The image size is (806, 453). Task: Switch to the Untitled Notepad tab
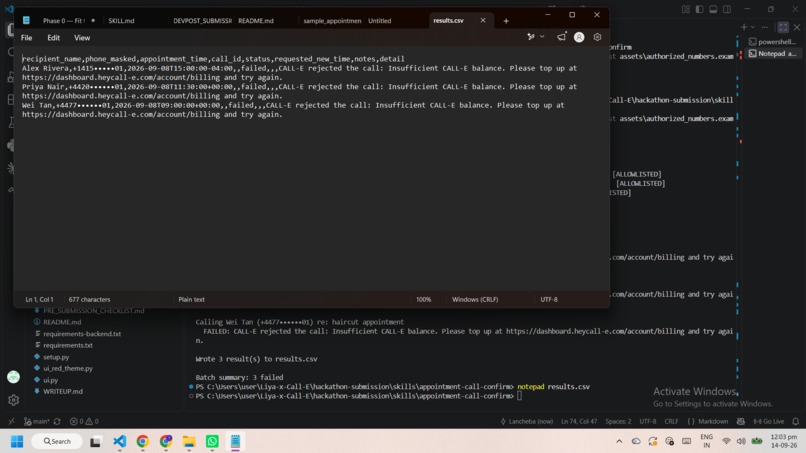pos(379,21)
